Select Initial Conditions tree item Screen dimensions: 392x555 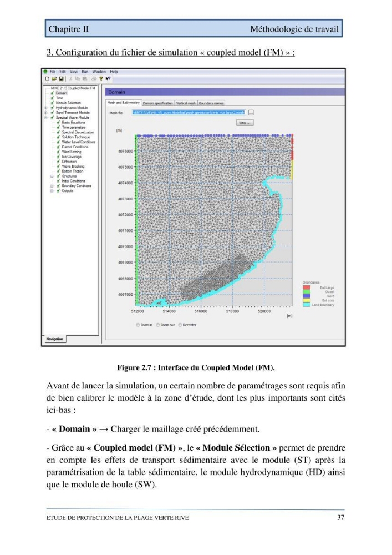[74, 181]
